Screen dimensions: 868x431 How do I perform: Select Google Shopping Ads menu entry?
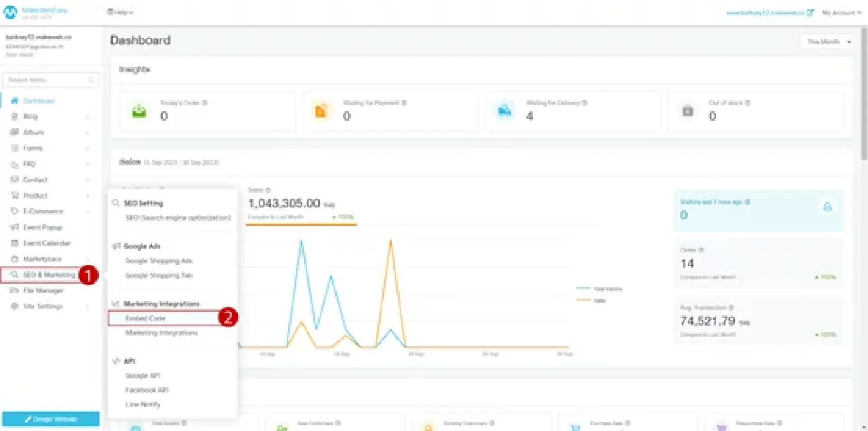(x=159, y=261)
